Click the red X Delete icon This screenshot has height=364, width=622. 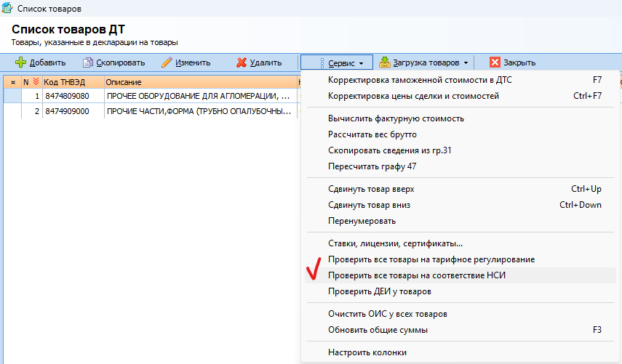(x=242, y=62)
